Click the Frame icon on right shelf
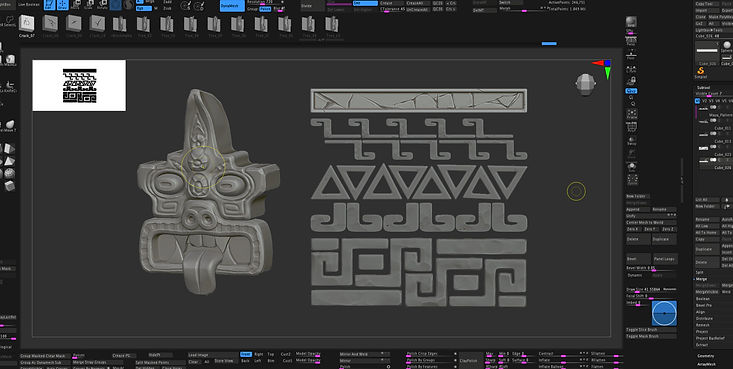This screenshot has width=733, height=369. click(x=632, y=114)
